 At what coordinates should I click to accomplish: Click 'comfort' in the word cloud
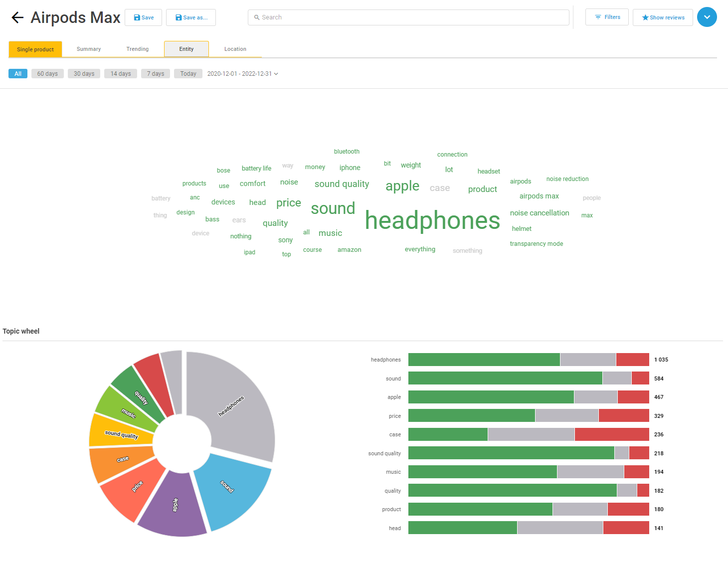pyautogui.click(x=253, y=184)
